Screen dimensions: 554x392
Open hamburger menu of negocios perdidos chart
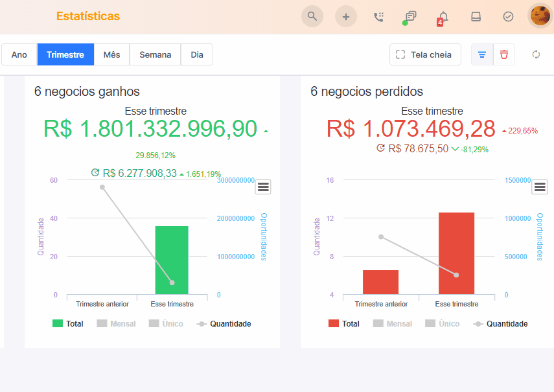[x=540, y=187]
